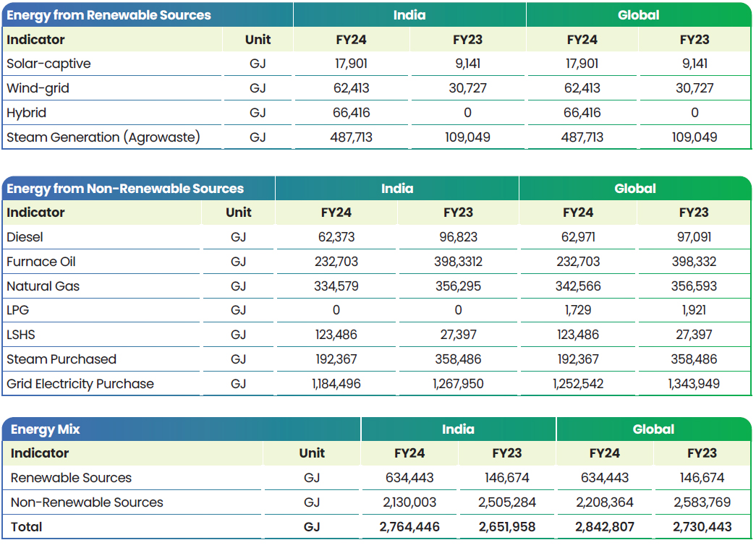Click Global FY23 Solar-captive value 9,141
The width and height of the screenshot is (756, 553).
click(x=695, y=64)
